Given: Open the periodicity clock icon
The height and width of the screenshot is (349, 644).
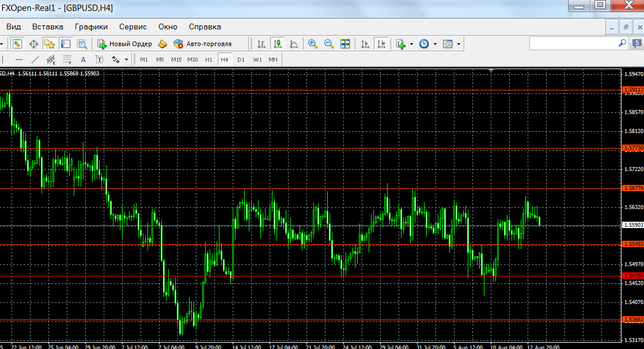Looking at the screenshot, I should (424, 44).
